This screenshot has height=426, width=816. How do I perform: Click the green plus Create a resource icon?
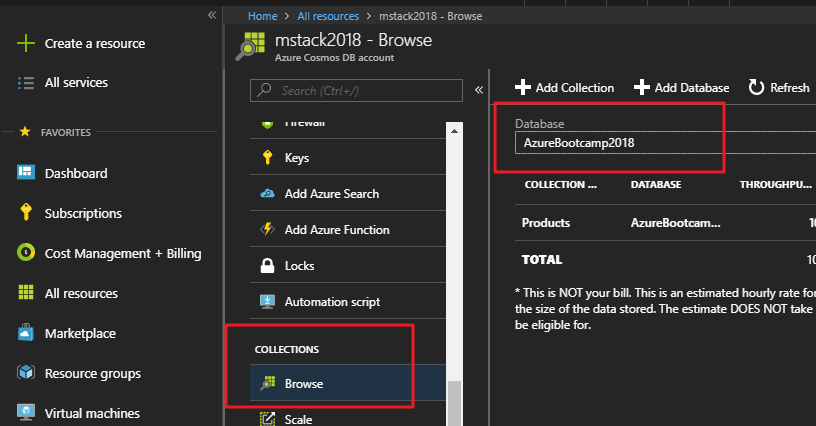(26, 43)
